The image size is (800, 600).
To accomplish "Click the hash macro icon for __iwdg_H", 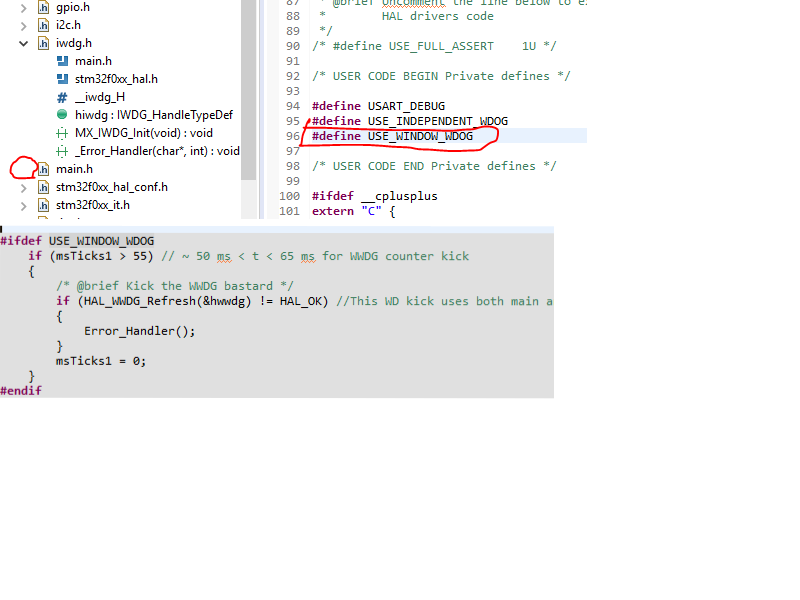I will point(62,97).
